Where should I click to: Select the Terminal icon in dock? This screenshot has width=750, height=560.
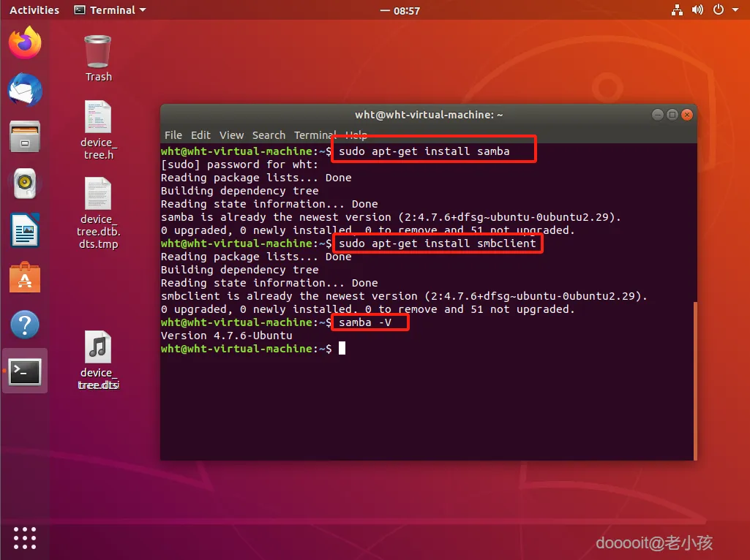[25, 371]
